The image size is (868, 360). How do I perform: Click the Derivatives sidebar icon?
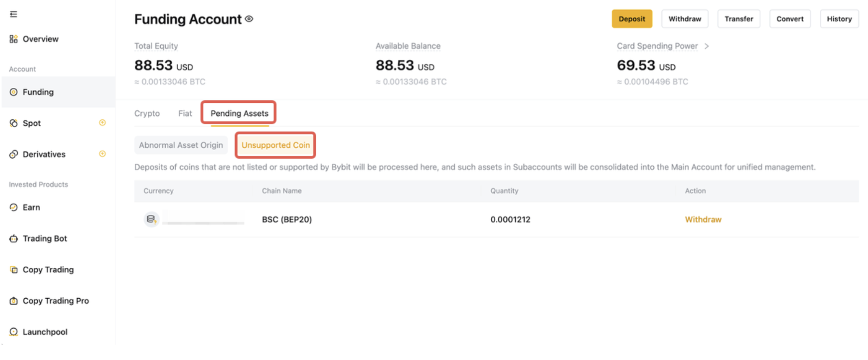point(14,154)
